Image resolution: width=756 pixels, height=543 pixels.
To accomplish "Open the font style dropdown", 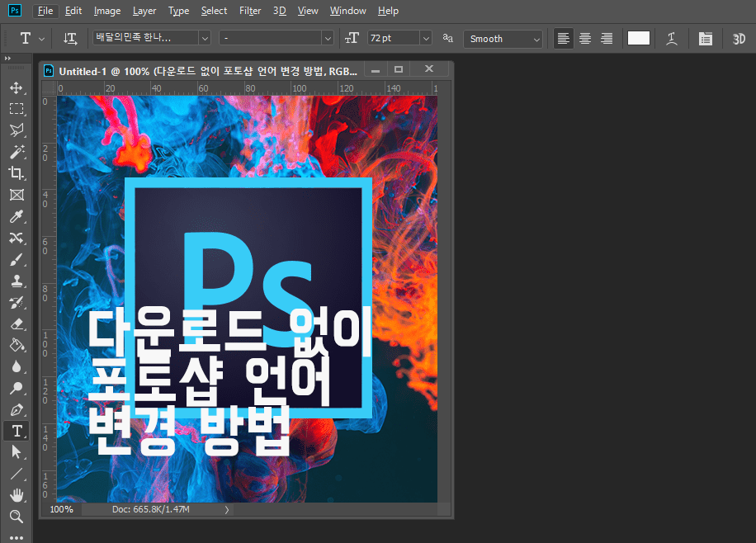I will [328, 38].
